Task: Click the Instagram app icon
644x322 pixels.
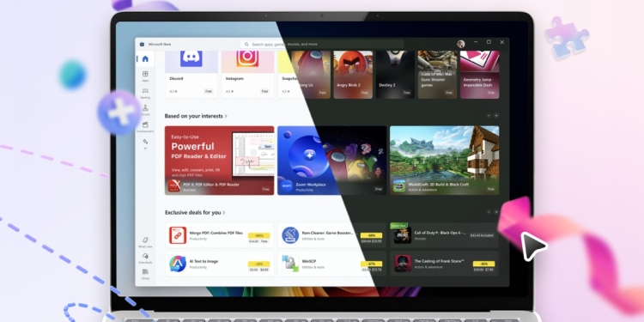Action: [247, 58]
